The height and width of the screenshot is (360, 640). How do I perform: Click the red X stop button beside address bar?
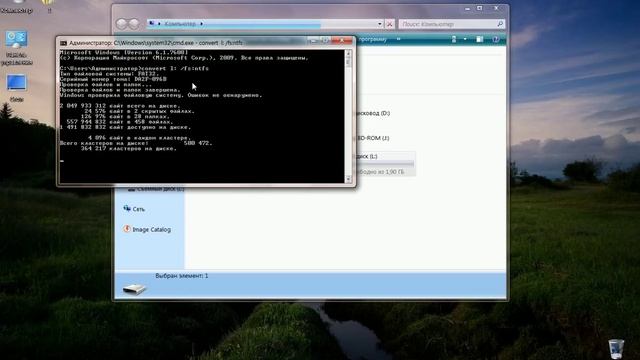click(x=389, y=24)
